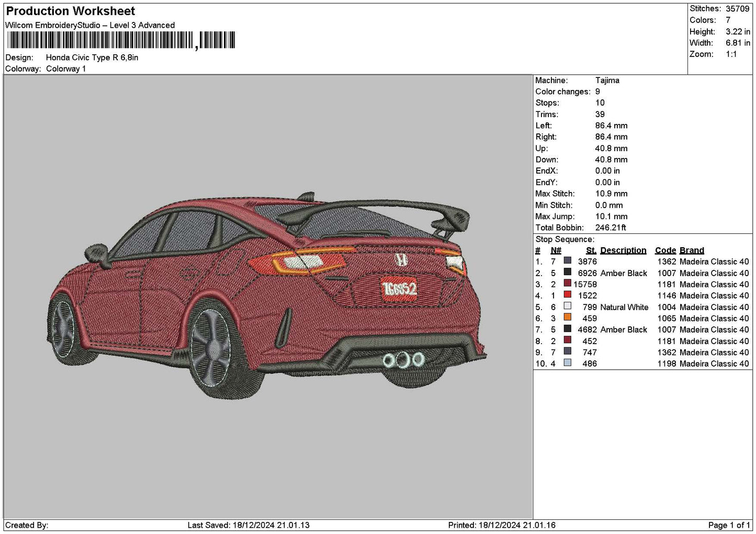
Task: Select the Height value 3.22 in
Action: [x=738, y=31]
